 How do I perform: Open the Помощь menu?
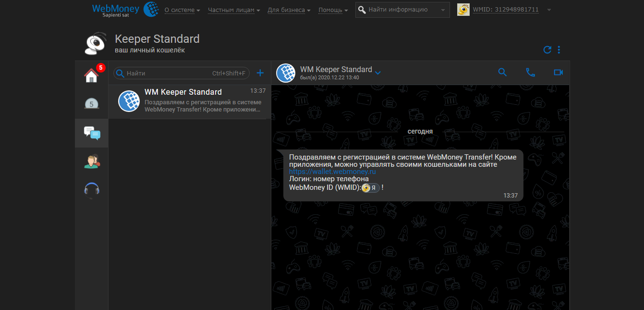(x=333, y=10)
